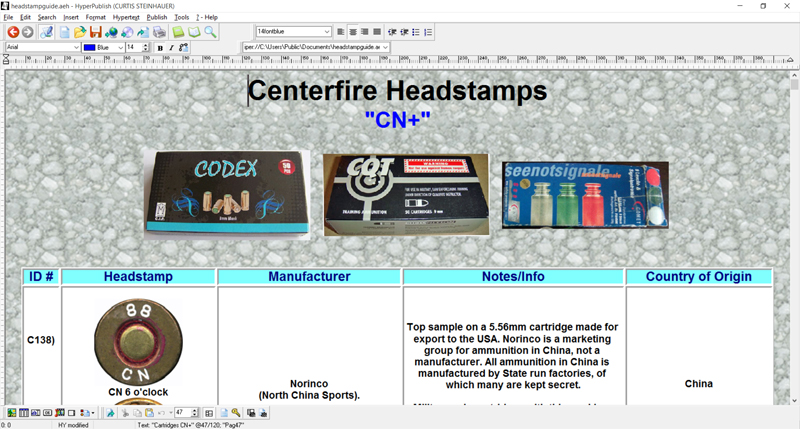Click the OK button insert icon
Screen dimensions: 800x429
pos(47,413)
